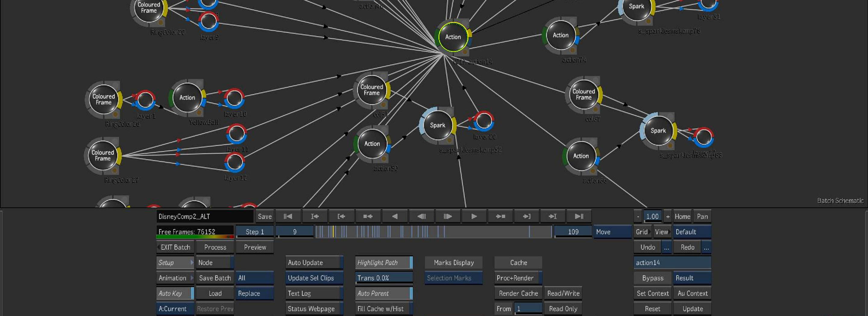Jump to last frame with go-to-end button
The width and height of the screenshot is (868, 316).
(x=579, y=216)
